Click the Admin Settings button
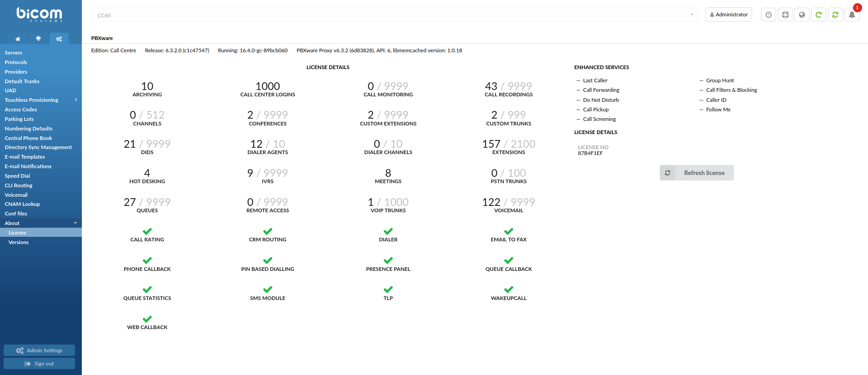The height and width of the screenshot is (375, 868). pyautogui.click(x=39, y=350)
